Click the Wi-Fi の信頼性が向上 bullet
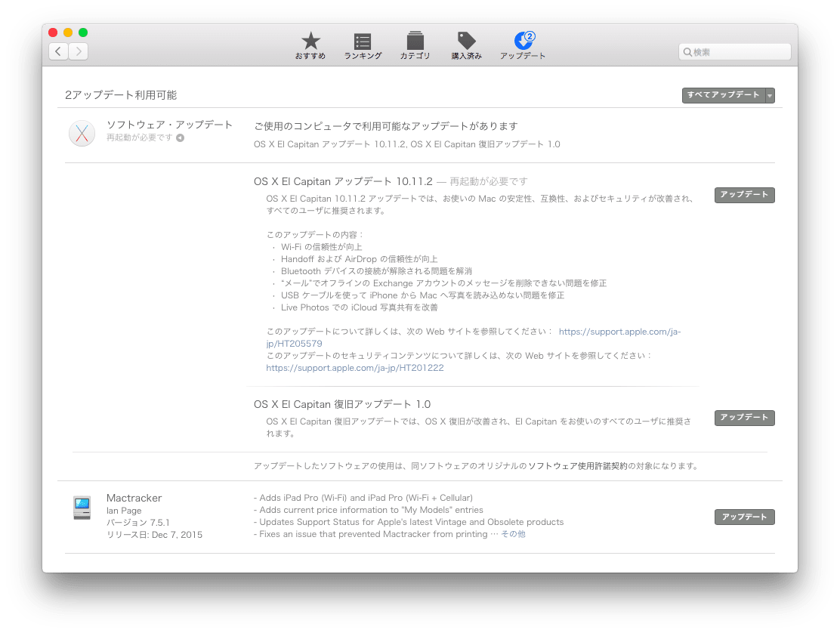 [322, 247]
